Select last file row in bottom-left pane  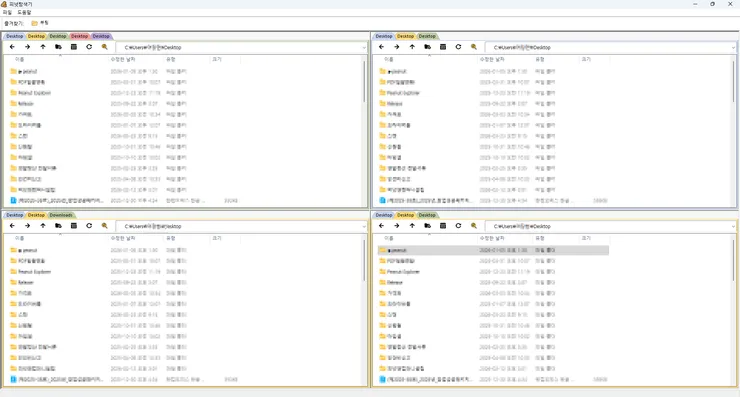coord(124,379)
